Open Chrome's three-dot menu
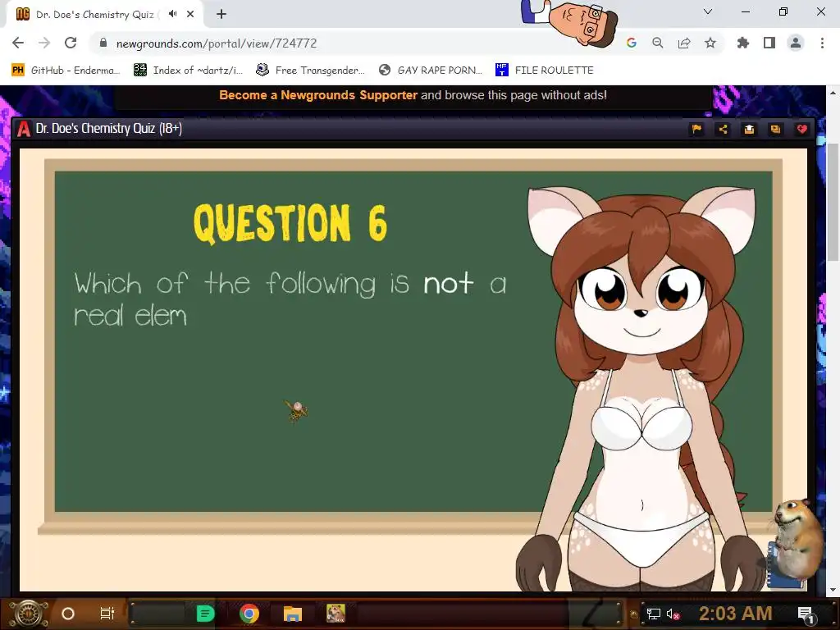 (822, 43)
